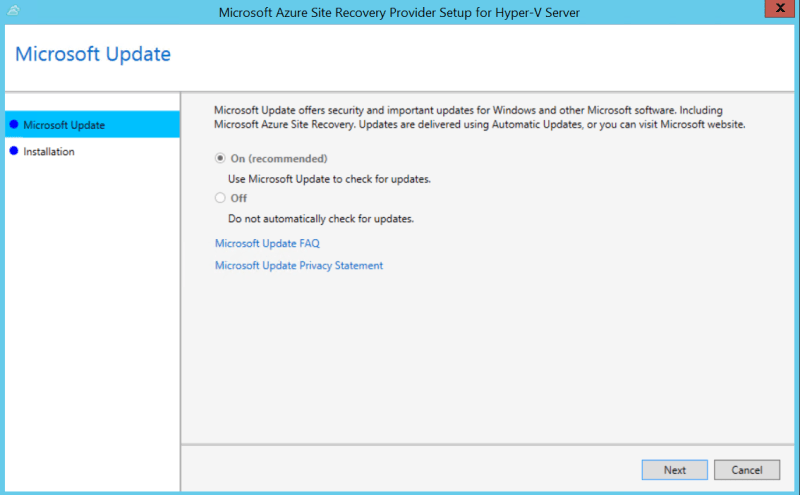Go to the Microsoft Update step in sidebar
This screenshot has width=800, height=495.
click(x=64, y=125)
